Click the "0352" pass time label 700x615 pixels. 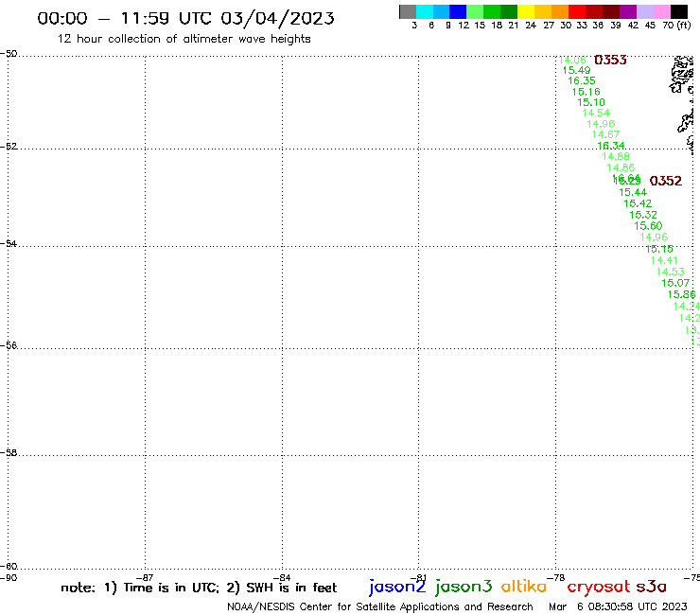[x=666, y=181]
